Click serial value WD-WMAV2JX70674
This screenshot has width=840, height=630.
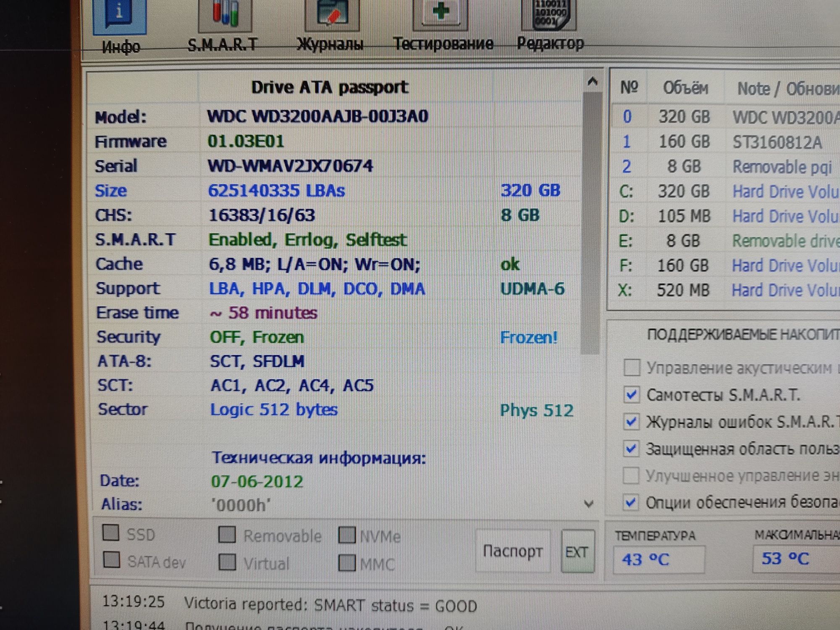point(290,166)
